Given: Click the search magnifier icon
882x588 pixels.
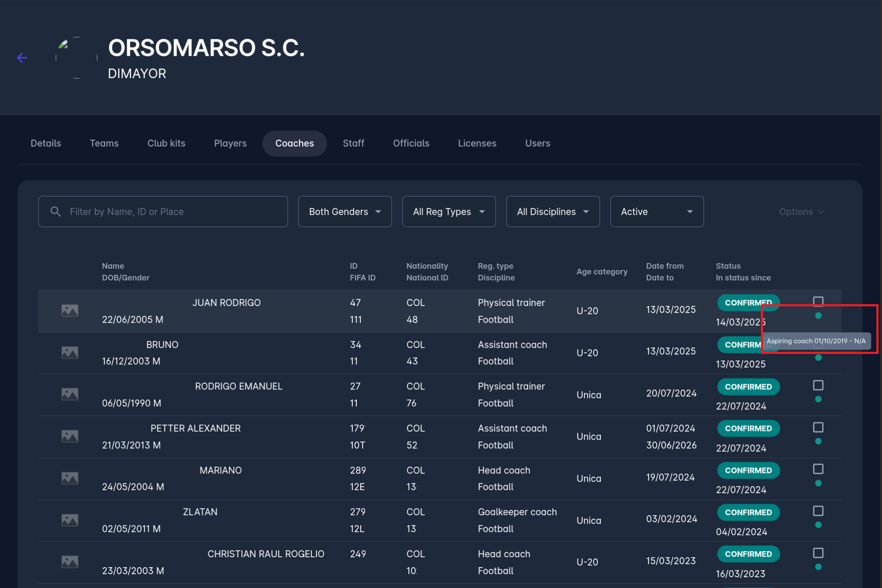Looking at the screenshot, I should coord(56,212).
